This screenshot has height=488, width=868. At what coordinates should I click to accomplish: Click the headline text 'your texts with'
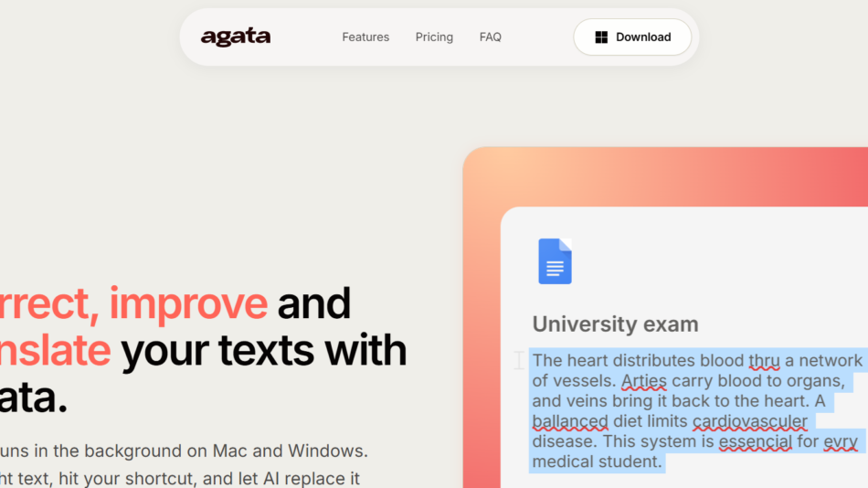pos(263,350)
